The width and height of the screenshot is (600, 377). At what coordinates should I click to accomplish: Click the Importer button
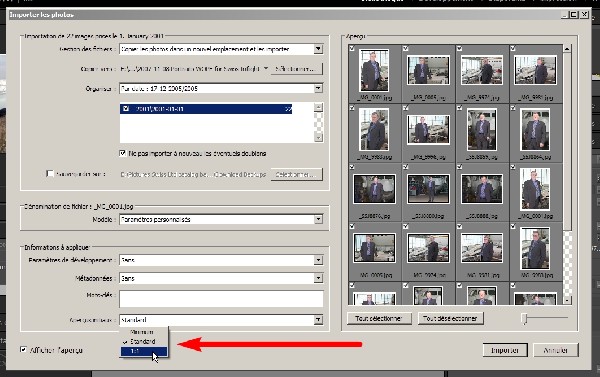pyautogui.click(x=505, y=350)
